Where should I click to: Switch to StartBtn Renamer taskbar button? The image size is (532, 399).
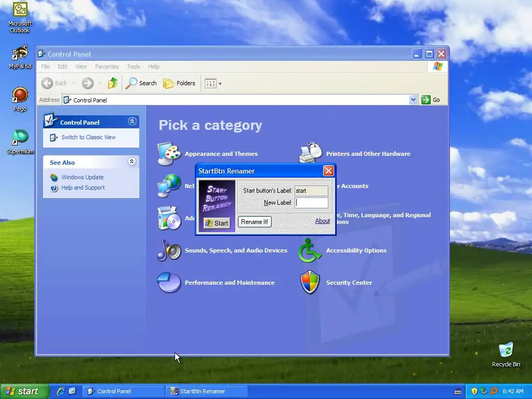pyautogui.click(x=207, y=391)
